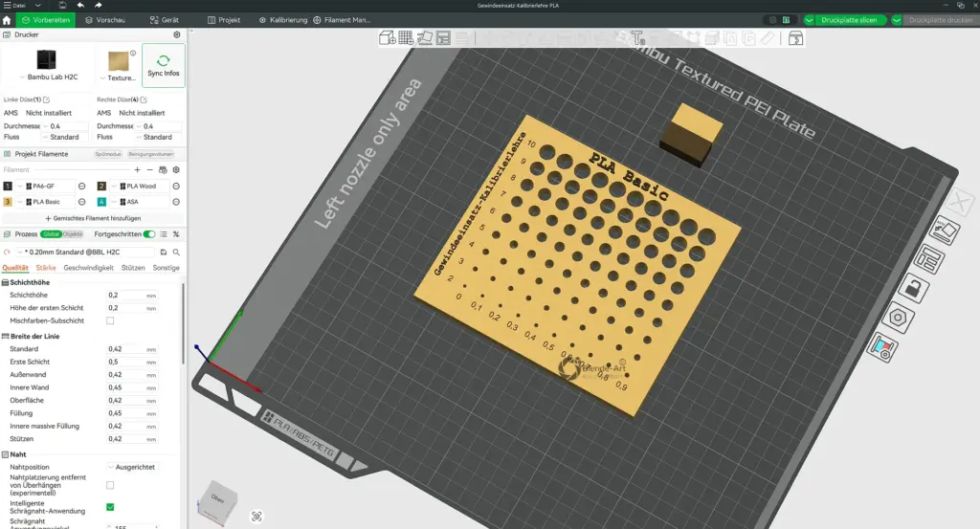Open the Datei menu dropdown arrow
The image size is (980, 529).
click(37, 5)
